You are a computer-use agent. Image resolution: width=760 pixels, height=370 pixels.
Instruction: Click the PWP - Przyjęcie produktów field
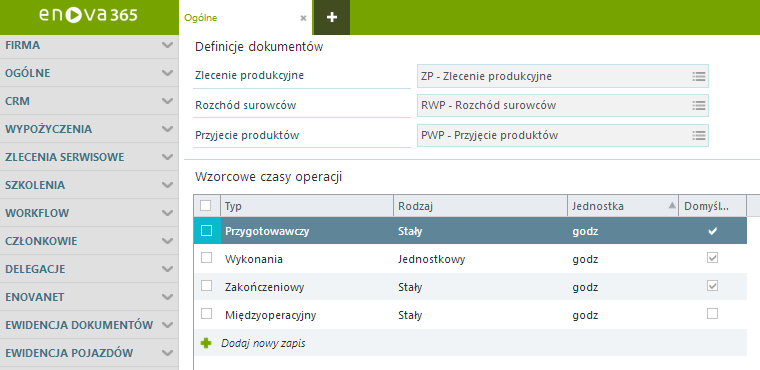pos(563,135)
